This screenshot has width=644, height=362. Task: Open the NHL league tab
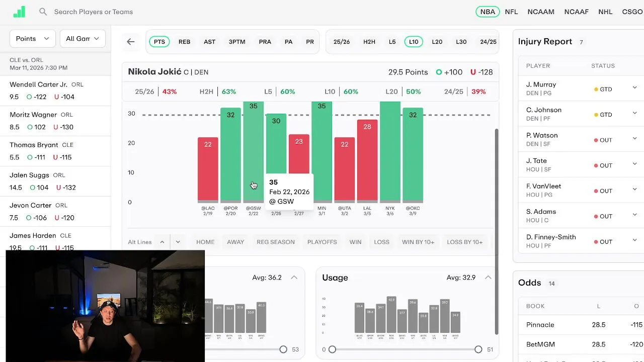tap(605, 12)
